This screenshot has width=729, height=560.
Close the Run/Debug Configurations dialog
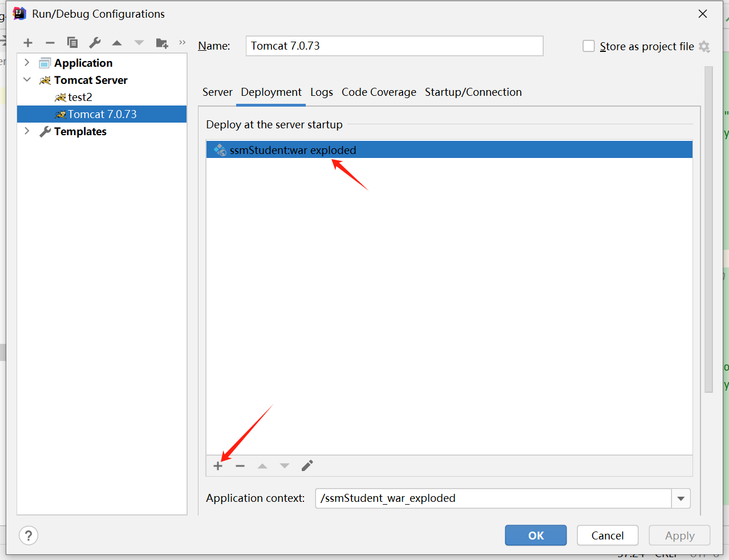pos(703,14)
